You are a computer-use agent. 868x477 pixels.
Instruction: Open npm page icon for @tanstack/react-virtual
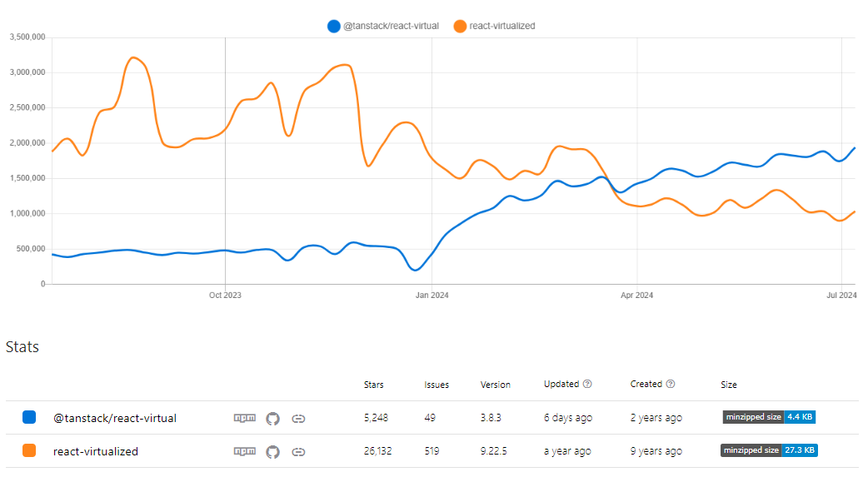(245, 419)
